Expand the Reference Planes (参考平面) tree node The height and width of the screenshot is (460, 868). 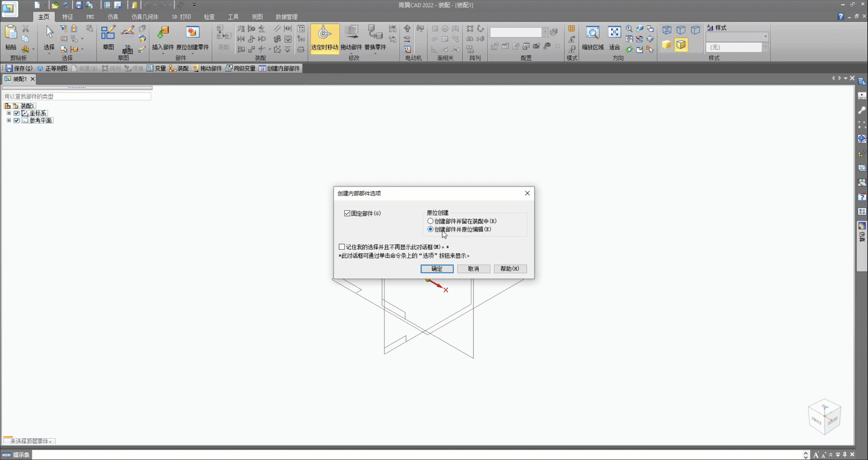click(x=9, y=120)
